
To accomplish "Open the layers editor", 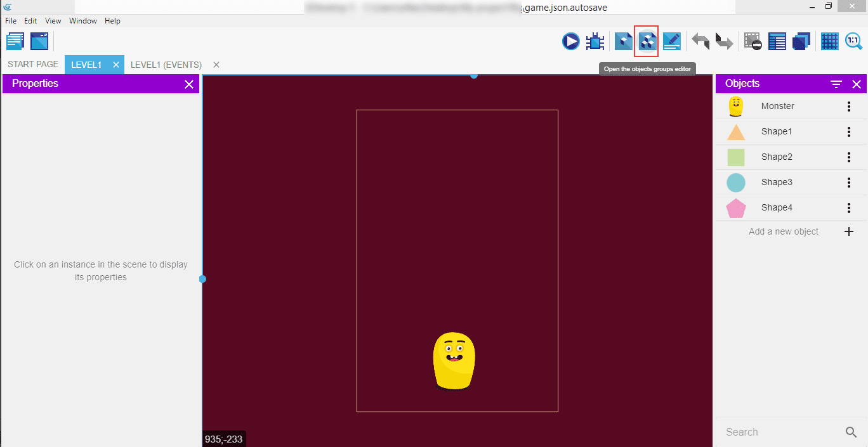I will pos(801,42).
